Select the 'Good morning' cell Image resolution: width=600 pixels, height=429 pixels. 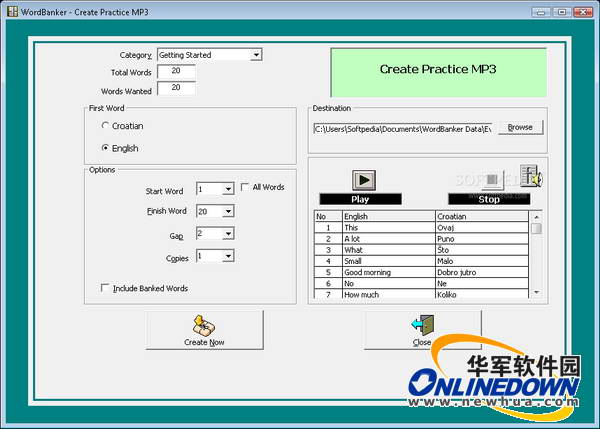(389, 272)
